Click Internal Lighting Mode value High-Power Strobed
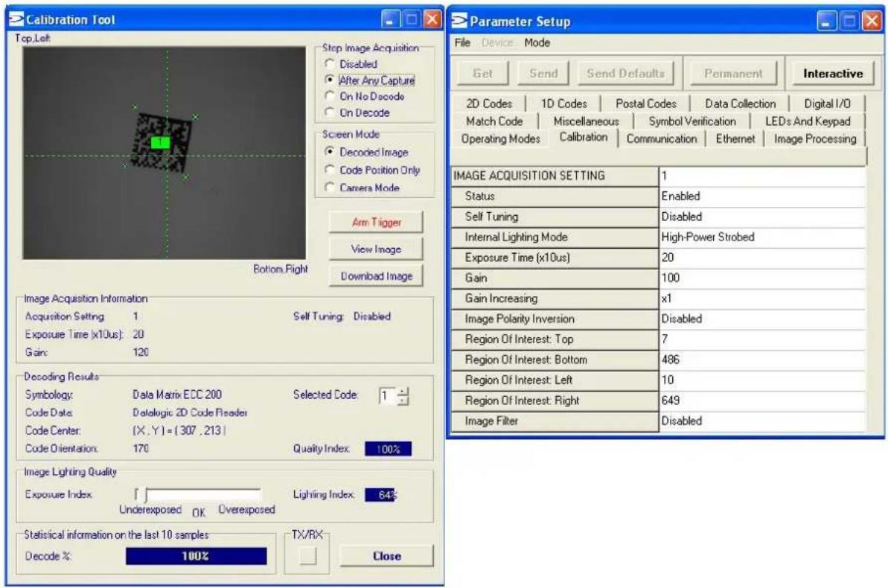 click(x=762, y=237)
